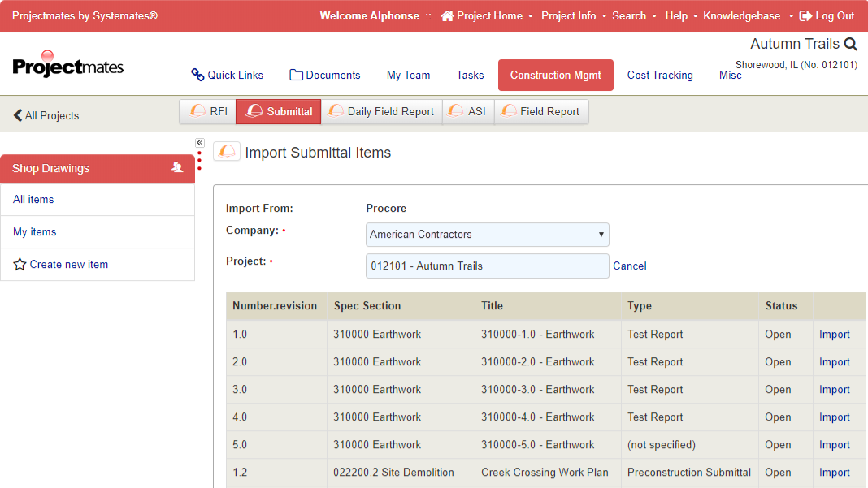
Task: Collapse the sidebar with double-chevron icon
Action: [199, 142]
